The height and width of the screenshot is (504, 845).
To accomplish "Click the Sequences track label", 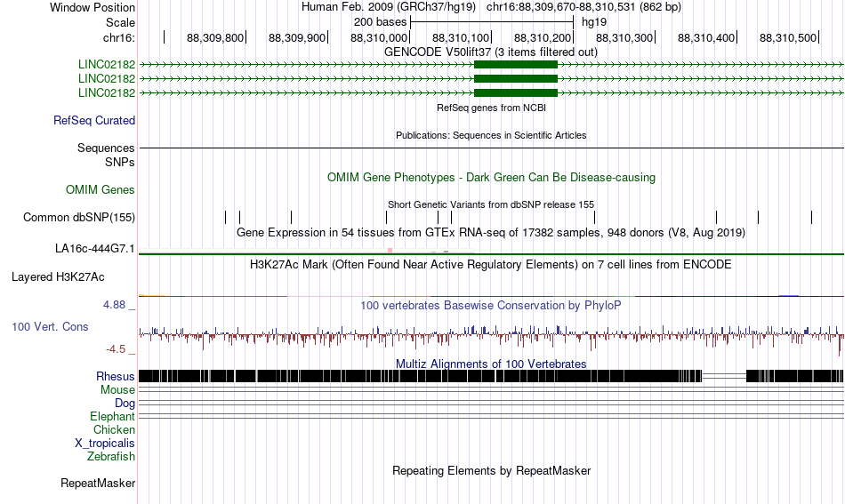I will [x=106, y=148].
